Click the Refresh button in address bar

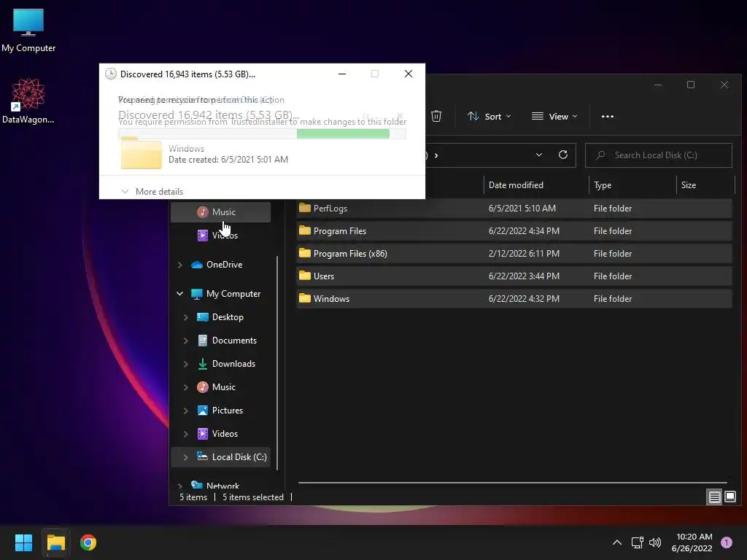(x=563, y=155)
